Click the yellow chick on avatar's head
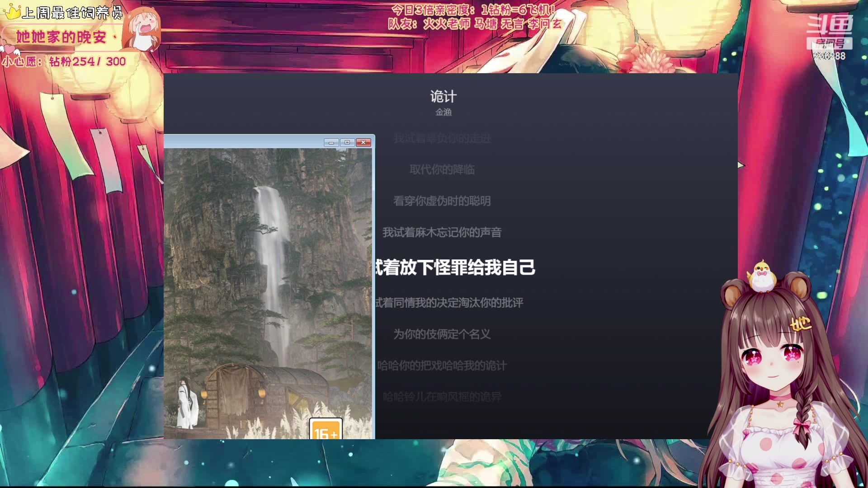This screenshot has width=868, height=488. point(762,276)
